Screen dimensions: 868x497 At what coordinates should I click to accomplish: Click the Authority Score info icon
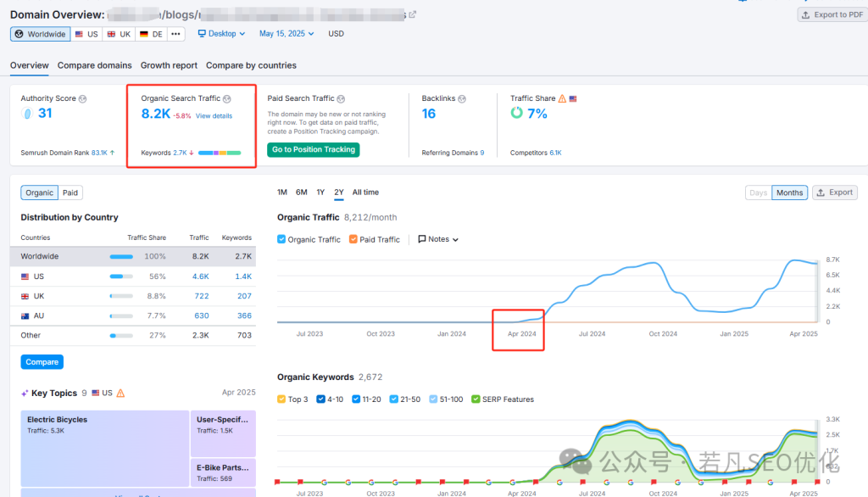(83, 99)
